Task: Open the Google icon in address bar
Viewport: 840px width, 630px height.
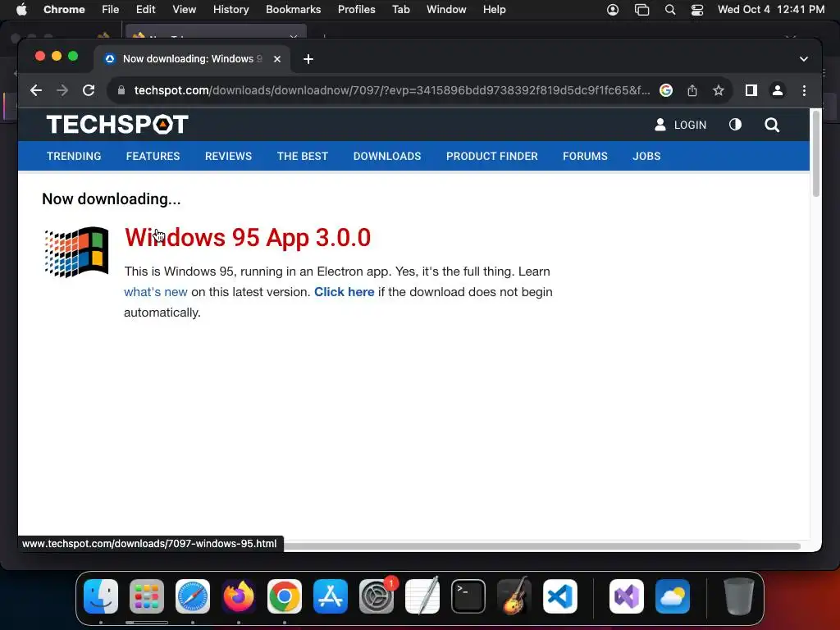Action: pos(666,90)
